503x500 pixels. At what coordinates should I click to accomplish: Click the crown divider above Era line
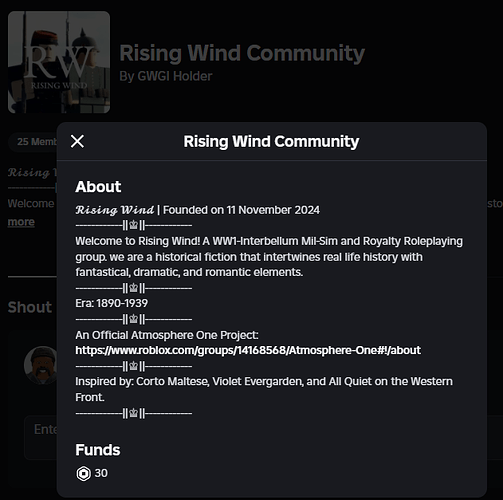[133, 288]
